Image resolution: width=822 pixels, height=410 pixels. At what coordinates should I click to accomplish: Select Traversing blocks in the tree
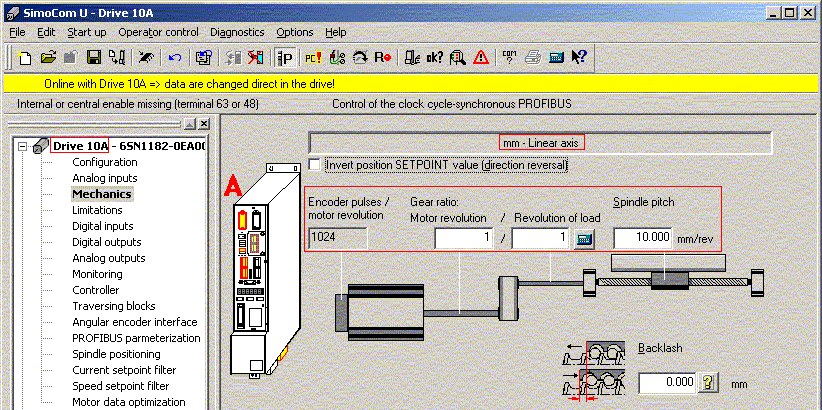point(114,306)
